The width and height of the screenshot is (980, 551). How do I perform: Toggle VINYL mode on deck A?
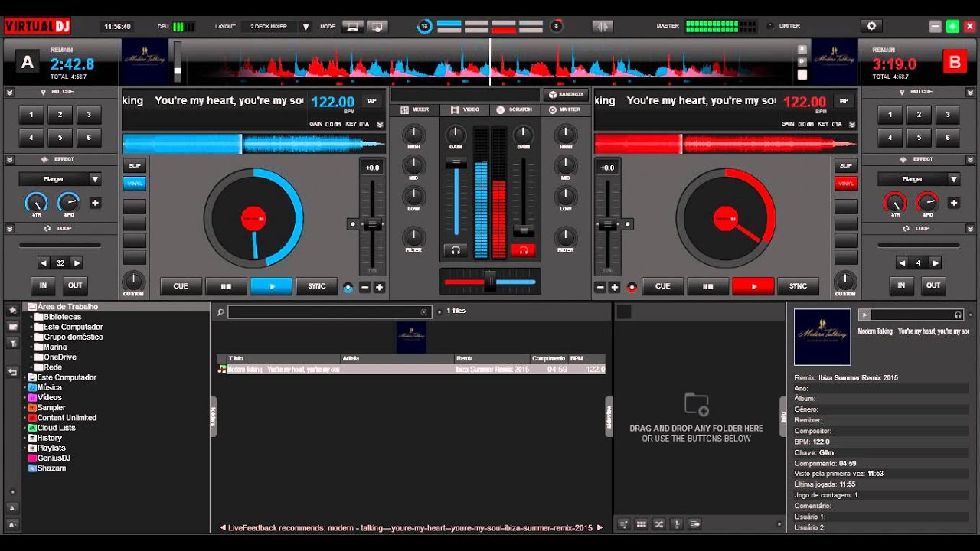tap(135, 184)
